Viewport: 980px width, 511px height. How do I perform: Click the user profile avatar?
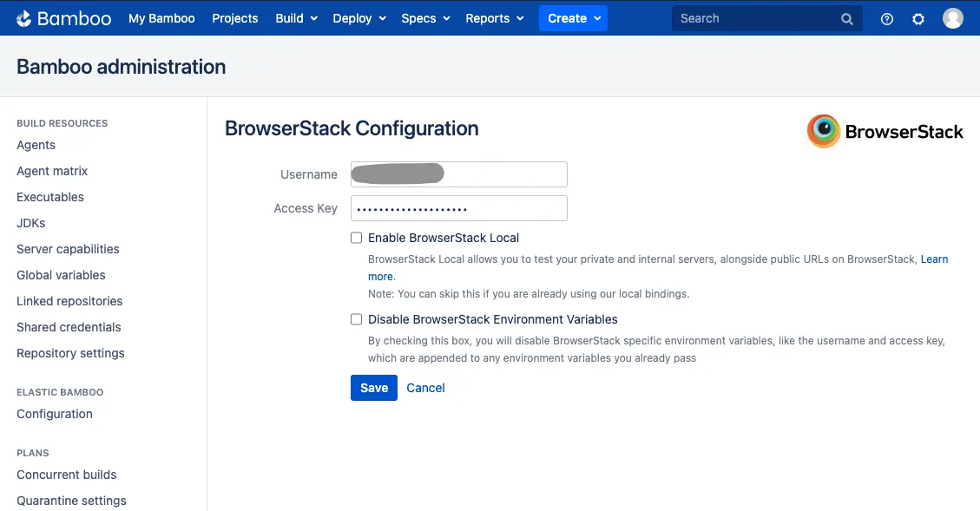952,18
